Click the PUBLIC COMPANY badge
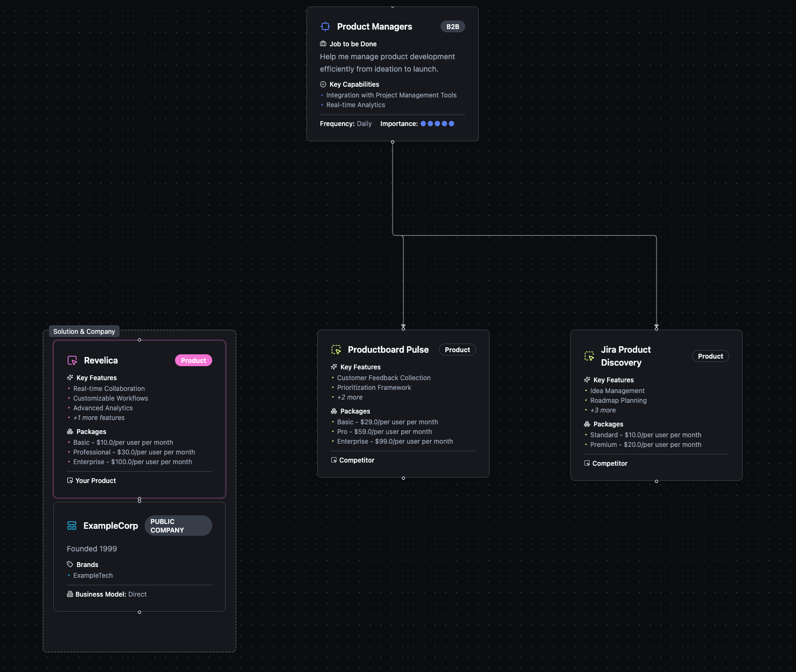 point(178,526)
